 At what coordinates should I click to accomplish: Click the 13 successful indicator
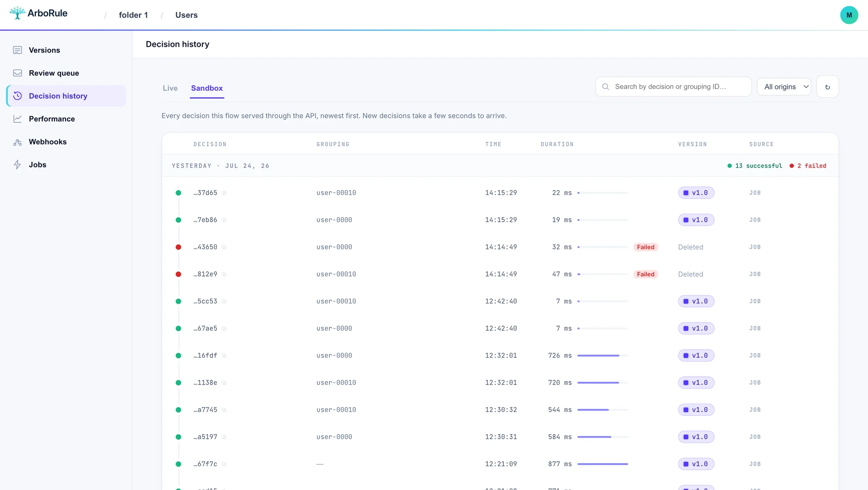[755, 166]
